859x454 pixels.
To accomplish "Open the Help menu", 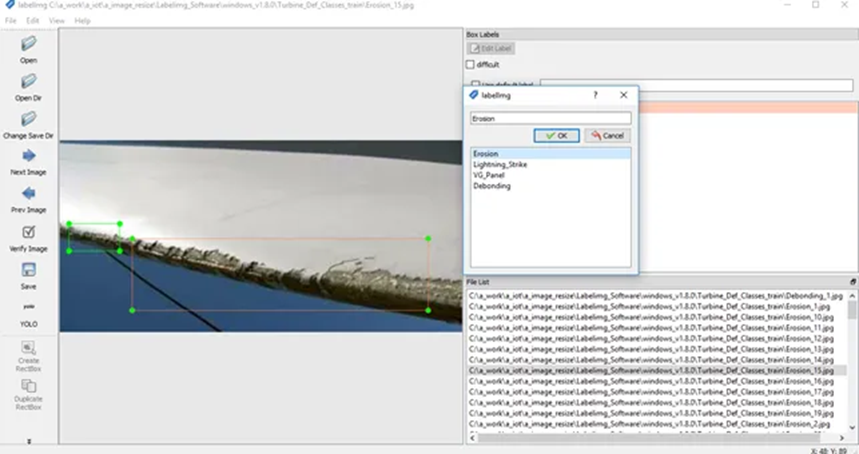I will pos(82,21).
